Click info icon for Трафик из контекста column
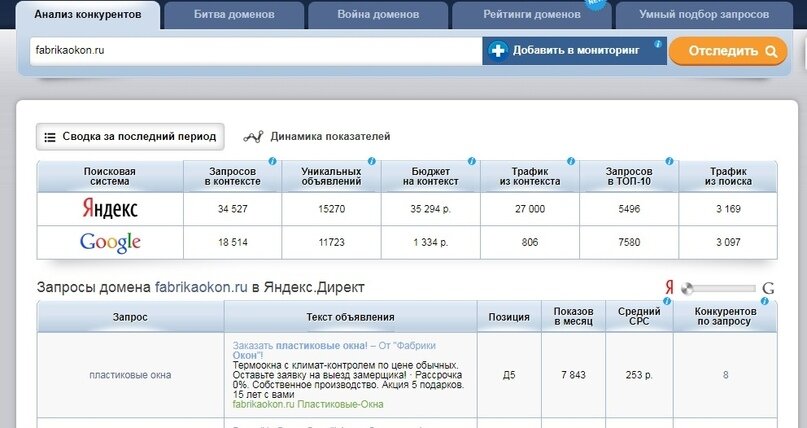 click(x=570, y=162)
